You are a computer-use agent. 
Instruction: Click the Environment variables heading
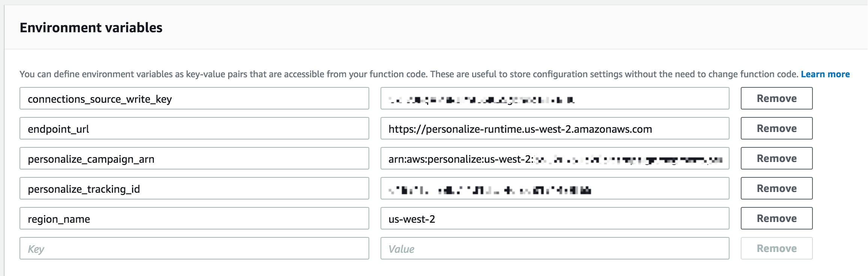click(91, 28)
